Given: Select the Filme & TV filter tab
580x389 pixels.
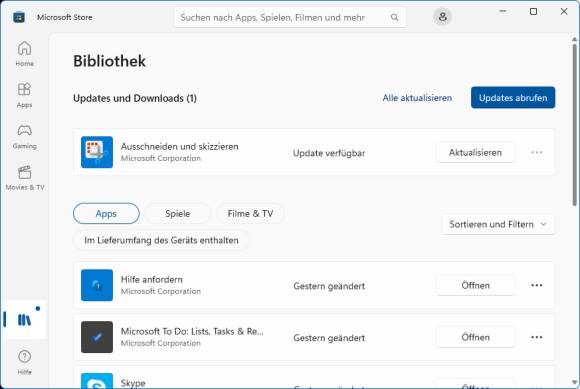Looking at the screenshot, I should tap(250, 213).
